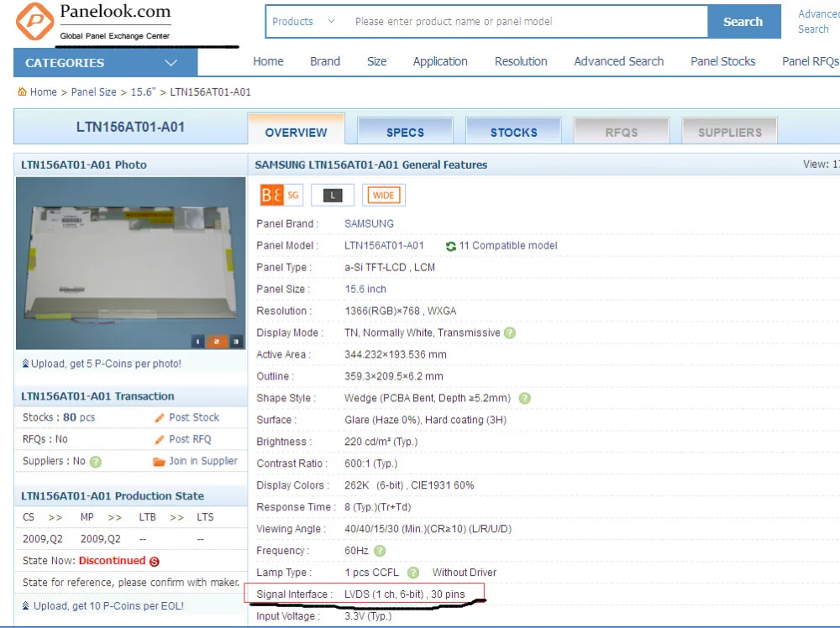Click Upload, get 5 P-Coins per photo link
The height and width of the screenshot is (628, 840).
(x=106, y=364)
